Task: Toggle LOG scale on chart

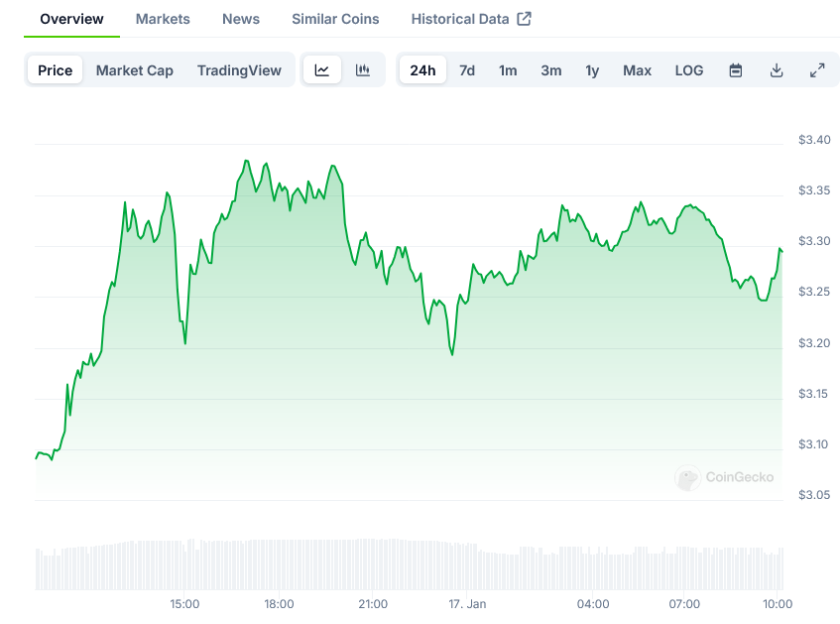Action: (x=689, y=70)
